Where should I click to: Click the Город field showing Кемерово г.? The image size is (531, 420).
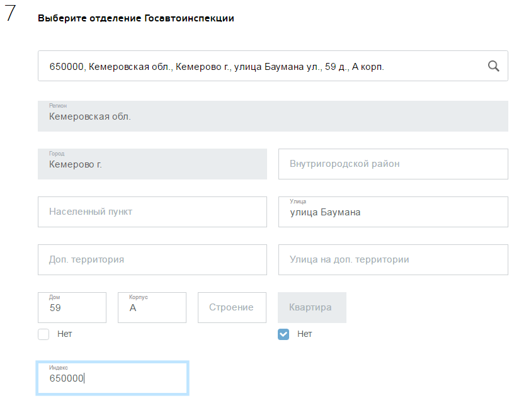coord(152,164)
